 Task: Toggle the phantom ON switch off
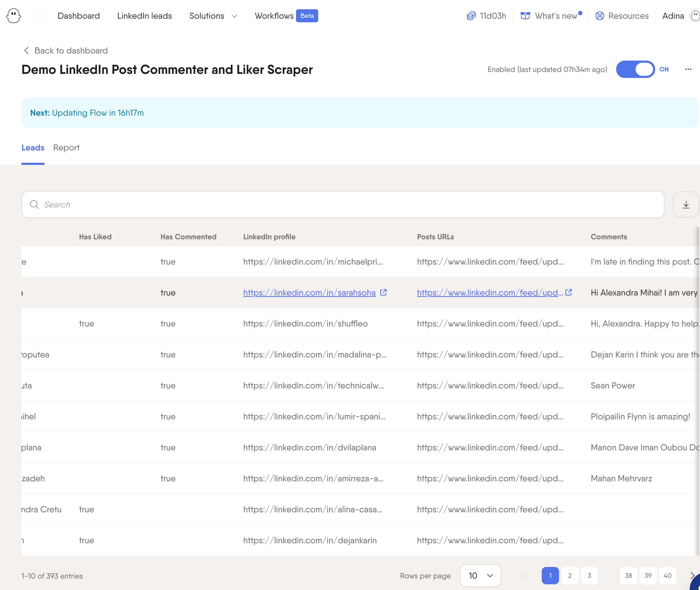click(x=635, y=69)
